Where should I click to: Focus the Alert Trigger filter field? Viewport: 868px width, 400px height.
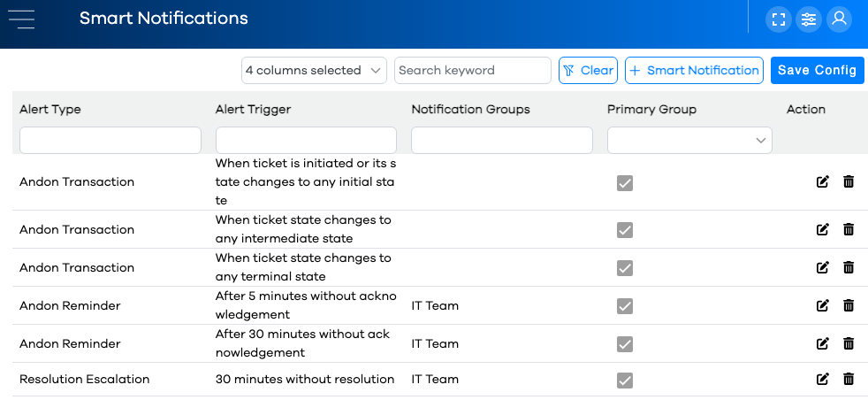click(x=306, y=140)
